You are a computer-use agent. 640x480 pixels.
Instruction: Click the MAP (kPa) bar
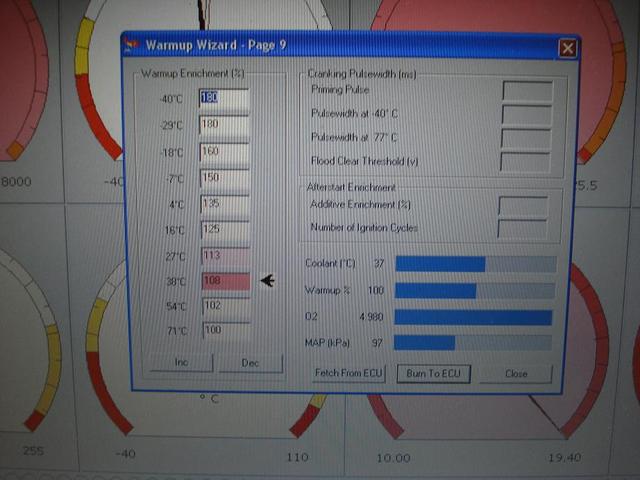pyautogui.click(x=475, y=343)
